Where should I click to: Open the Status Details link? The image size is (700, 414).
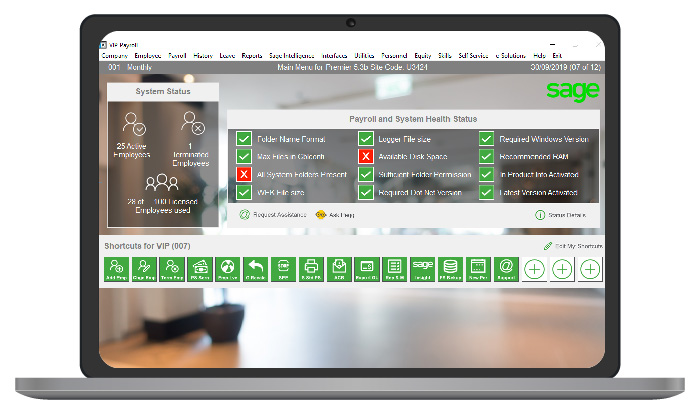560,215
